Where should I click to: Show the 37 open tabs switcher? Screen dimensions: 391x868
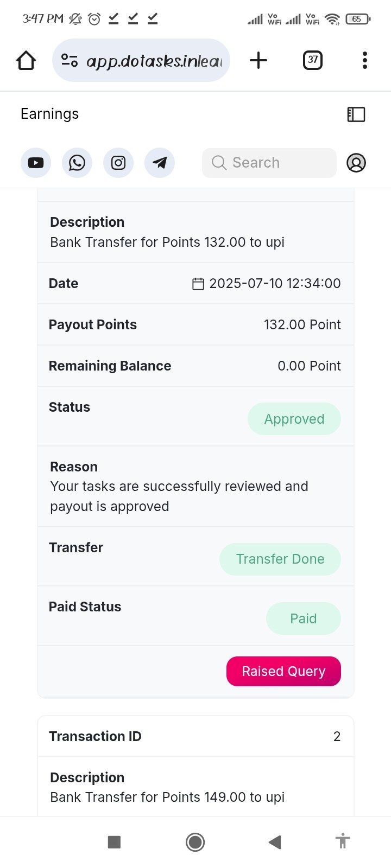point(312,60)
